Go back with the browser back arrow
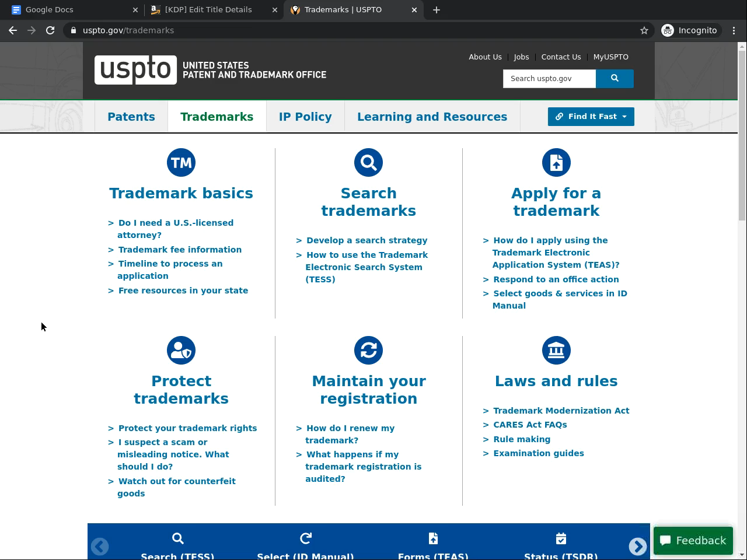Screen dimensions: 747x560 pos(13,30)
